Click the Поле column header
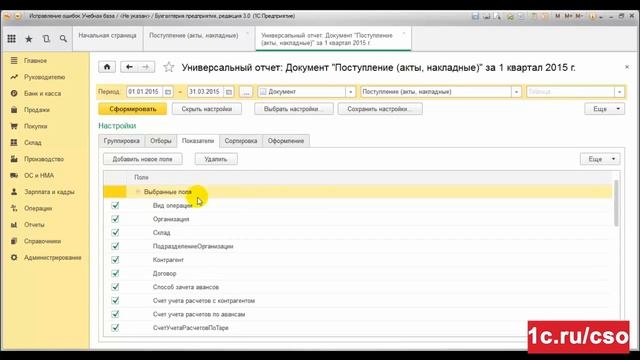 pos(141,178)
